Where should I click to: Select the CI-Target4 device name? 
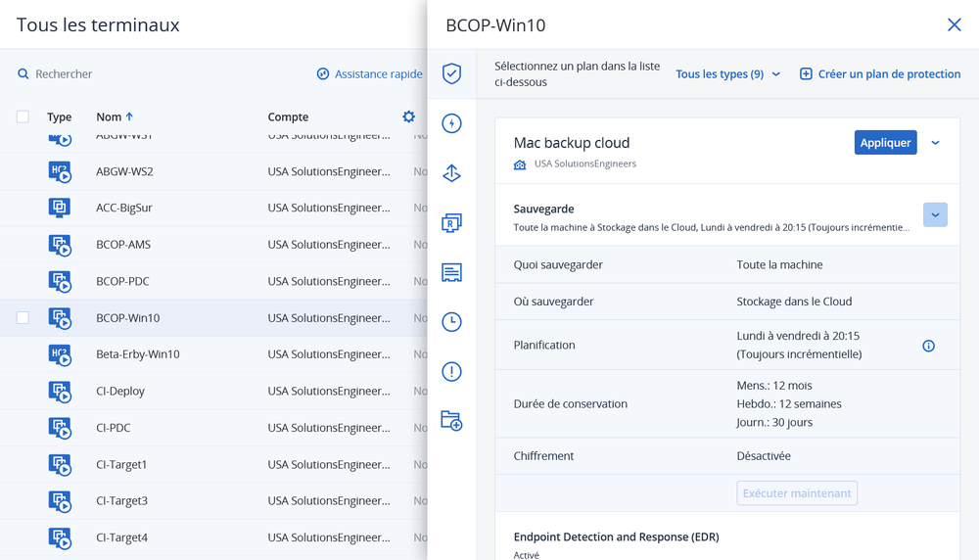121,538
